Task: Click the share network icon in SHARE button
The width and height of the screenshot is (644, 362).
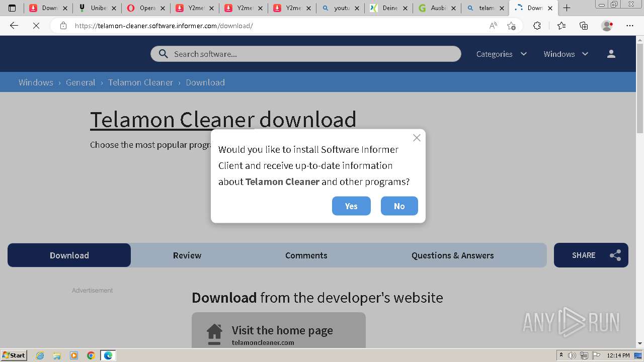Action: click(x=615, y=255)
